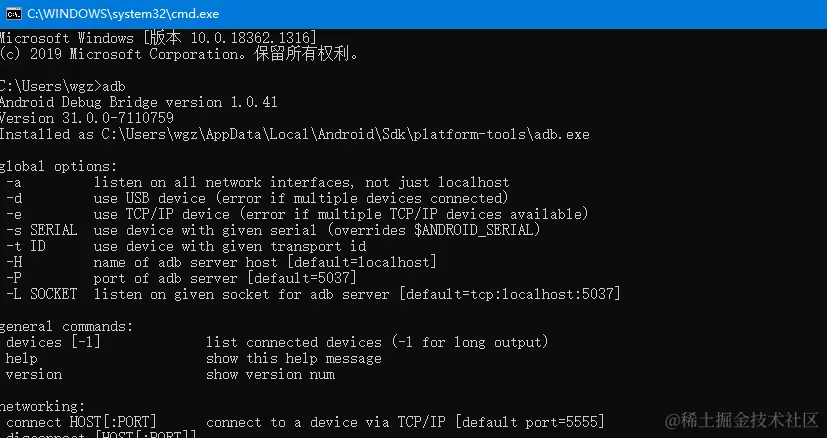Image resolution: width=827 pixels, height=438 pixels.
Task: Click the 'C:\Users\wgz>adb' prompt line
Action: tap(63, 86)
